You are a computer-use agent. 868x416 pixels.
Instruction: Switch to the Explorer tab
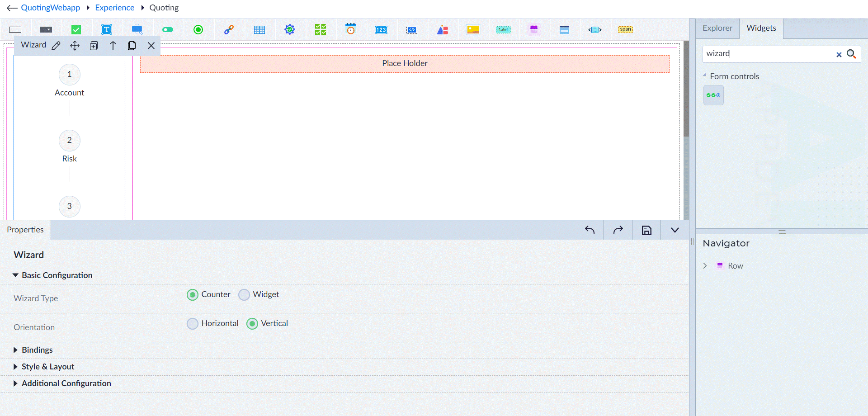717,28
